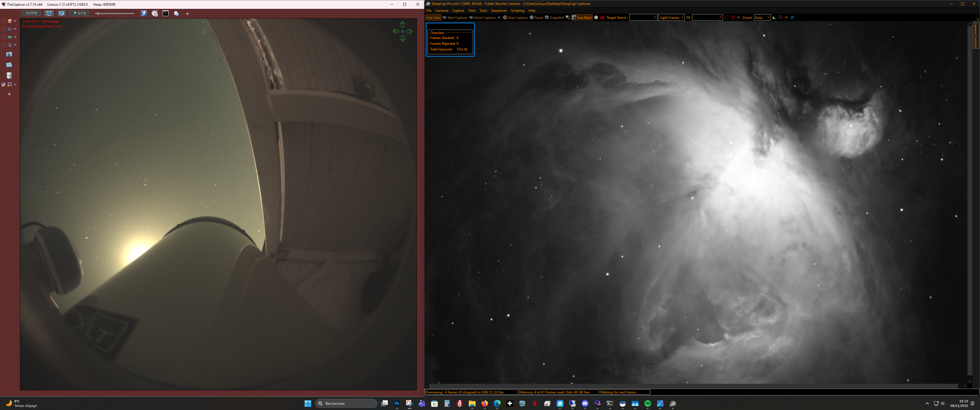Open the Quick Capture dropdown arrow in SharpCap

point(499,17)
